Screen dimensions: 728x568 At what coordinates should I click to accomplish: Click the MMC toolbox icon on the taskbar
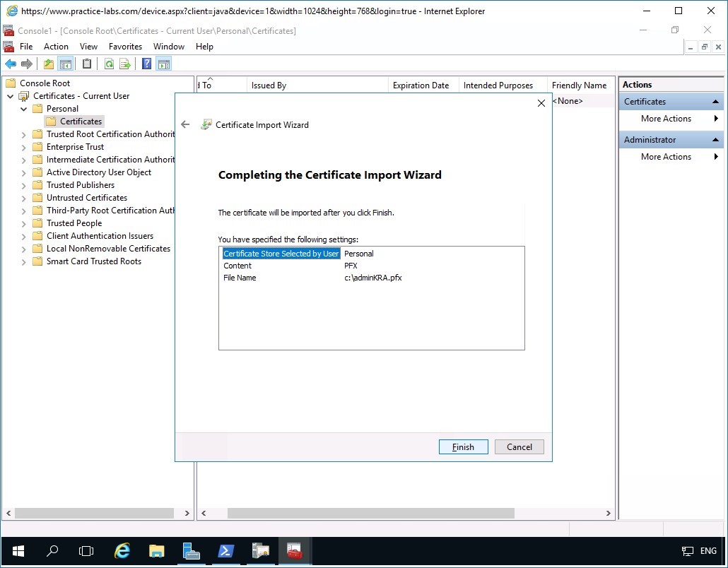295,551
